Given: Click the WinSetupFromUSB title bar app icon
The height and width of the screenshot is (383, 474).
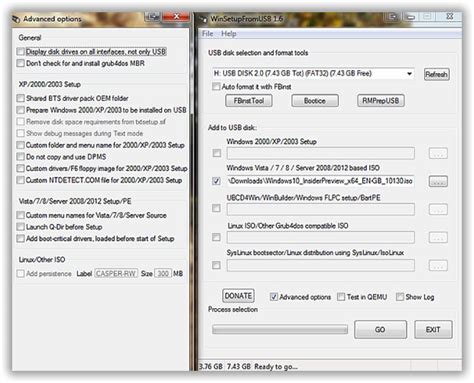Looking at the screenshot, I should (x=203, y=19).
